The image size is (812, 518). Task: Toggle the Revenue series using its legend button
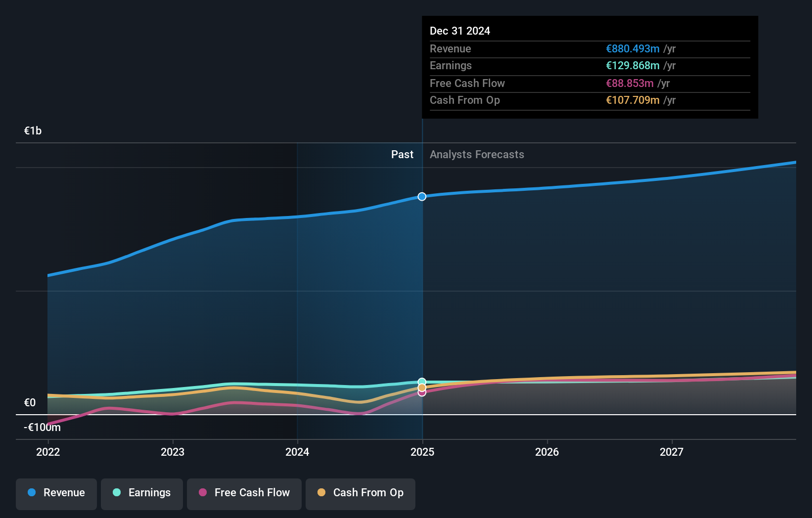56,494
